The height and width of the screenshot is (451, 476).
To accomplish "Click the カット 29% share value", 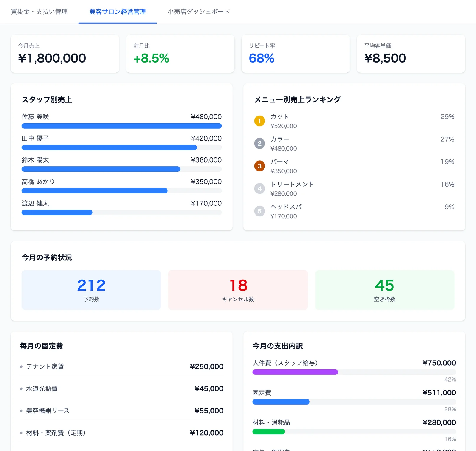I will (x=447, y=117).
